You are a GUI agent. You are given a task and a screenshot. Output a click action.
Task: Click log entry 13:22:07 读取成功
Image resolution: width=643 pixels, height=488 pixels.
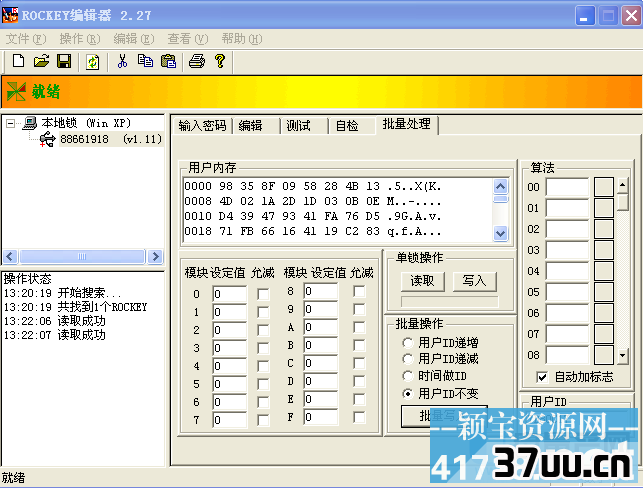[x=55, y=335]
